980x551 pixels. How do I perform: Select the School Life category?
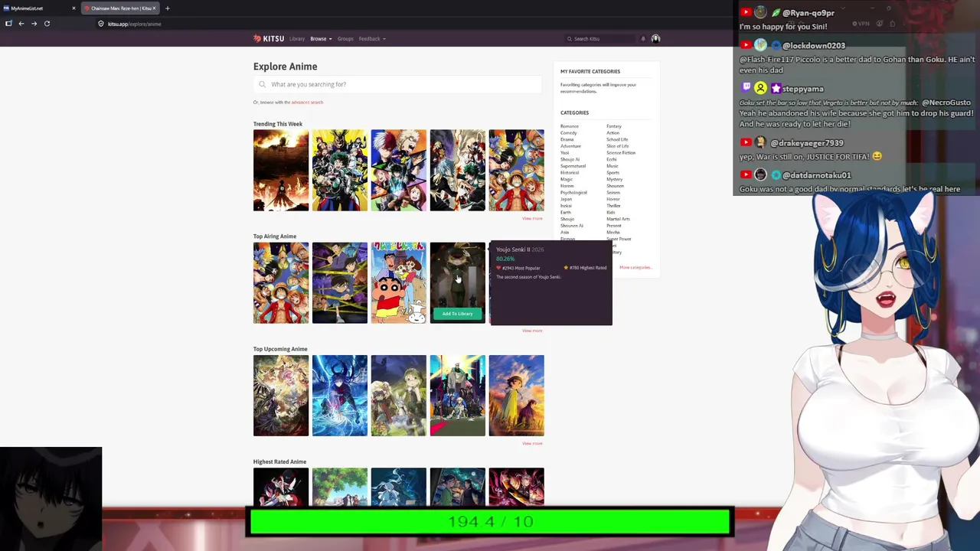point(617,140)
